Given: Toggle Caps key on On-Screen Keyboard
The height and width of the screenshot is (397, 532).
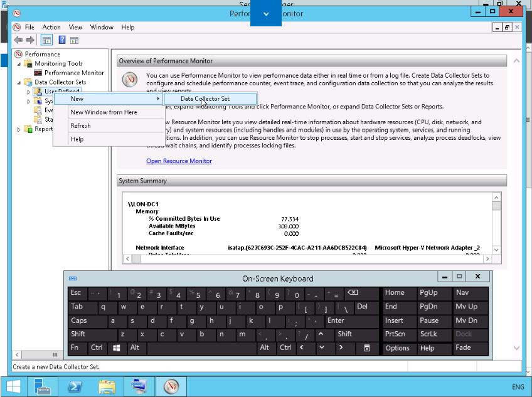Looking at the screenshot, I should (87, 320).
